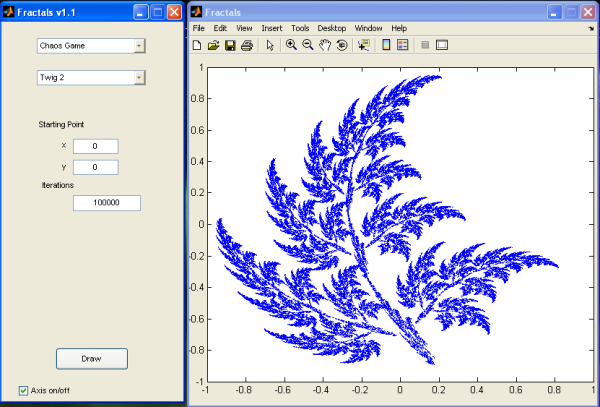Image resolution: width=600 pixels, height=407 pixels.
Task: Click the Insert Legend icon
Action: 403,45
